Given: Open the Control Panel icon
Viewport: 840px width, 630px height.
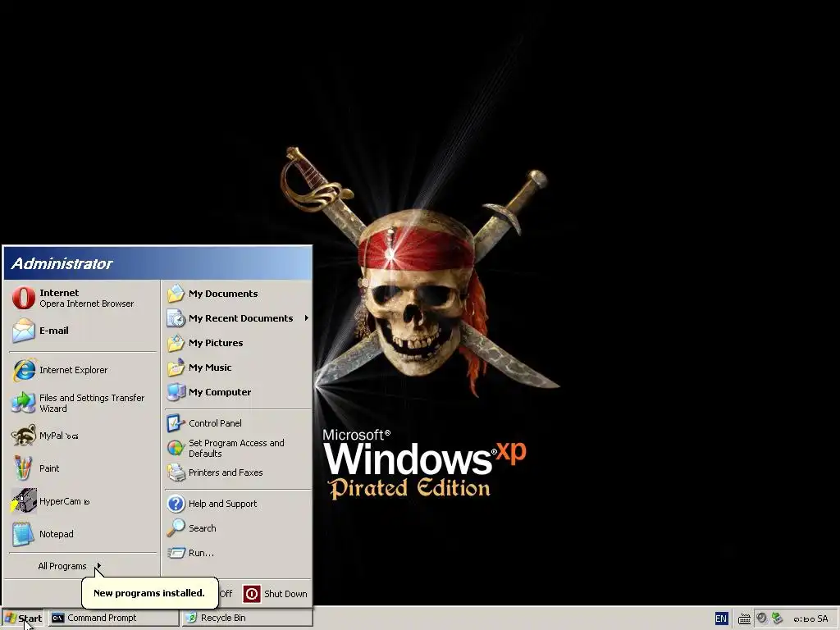Looking at the screenshot, I should pos(176,423).
